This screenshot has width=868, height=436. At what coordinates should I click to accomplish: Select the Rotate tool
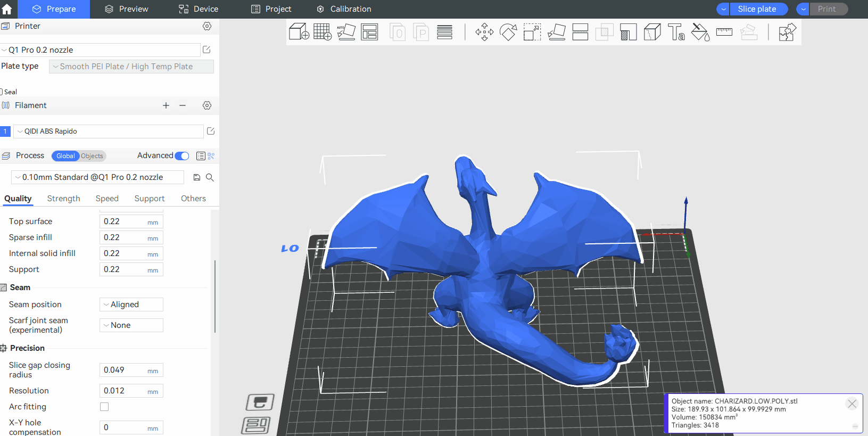508,32
